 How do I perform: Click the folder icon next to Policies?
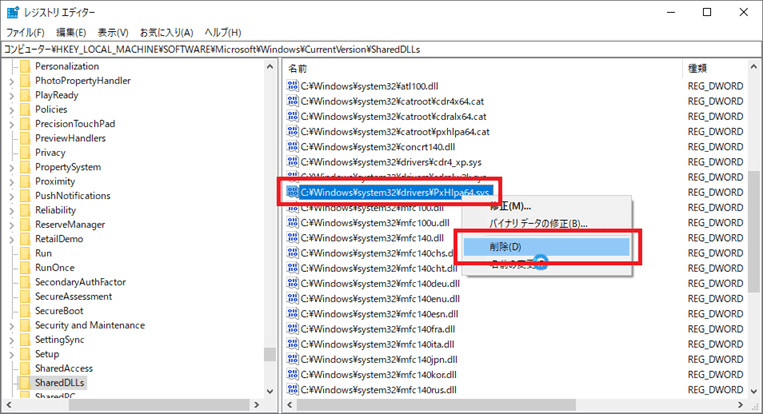24,109
